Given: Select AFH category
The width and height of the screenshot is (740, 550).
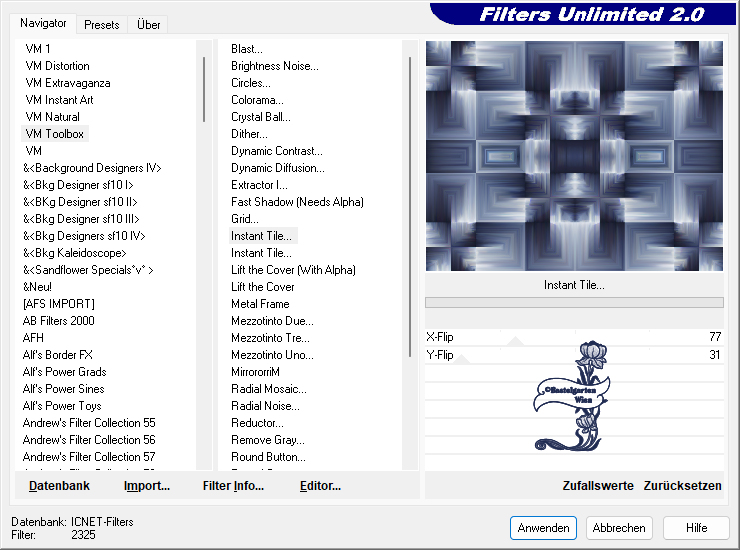Looking at the screenshot, I should [33, 338].
